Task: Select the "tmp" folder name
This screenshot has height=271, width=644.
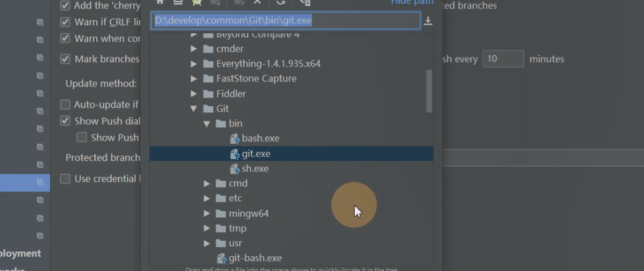Action: click(237, 228)
